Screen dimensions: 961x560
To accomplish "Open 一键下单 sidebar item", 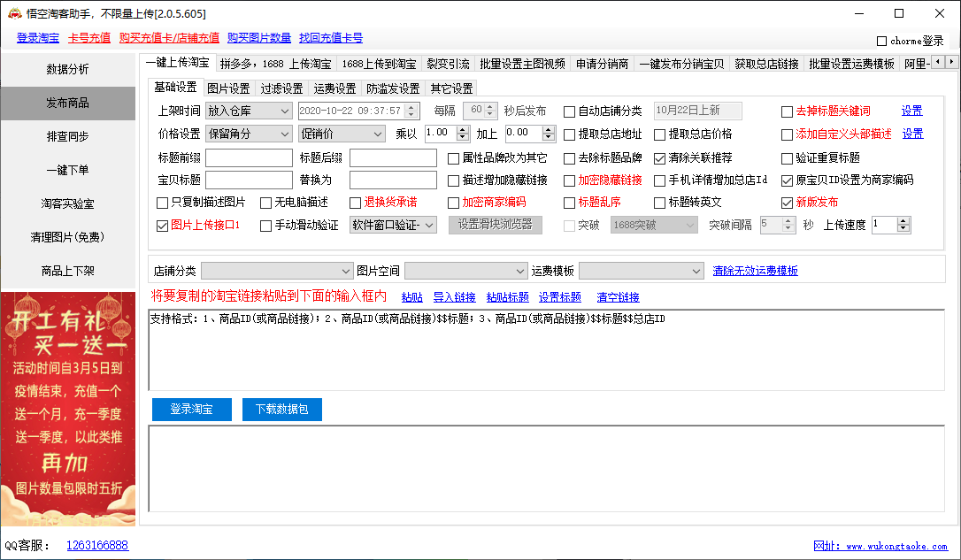I will coord(68,171).
